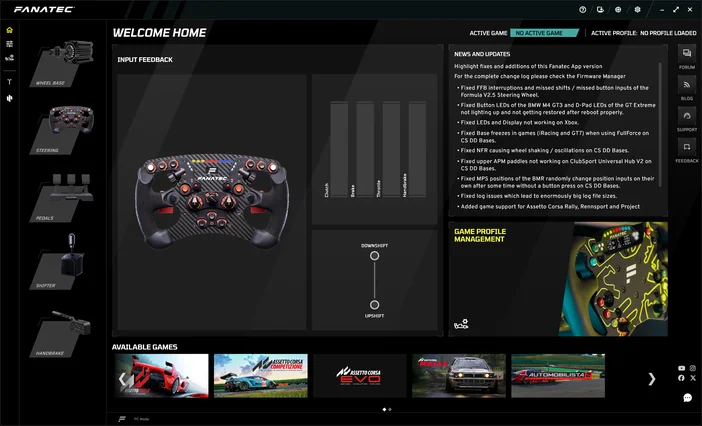Click the Brake input bar

[365, 149]
